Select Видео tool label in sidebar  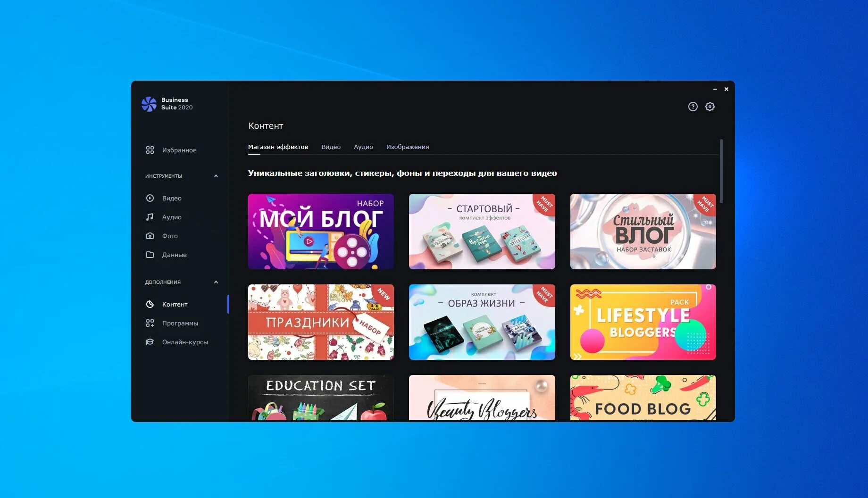pos(172,198)
